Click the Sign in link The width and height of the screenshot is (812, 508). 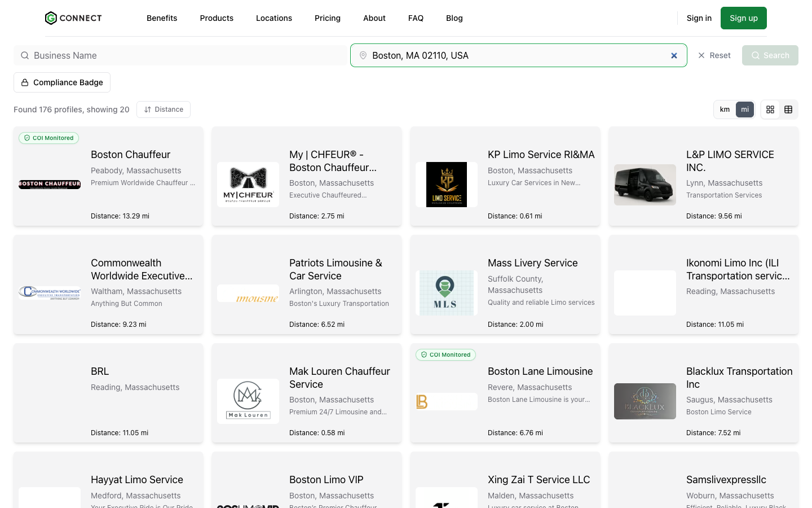699,18
